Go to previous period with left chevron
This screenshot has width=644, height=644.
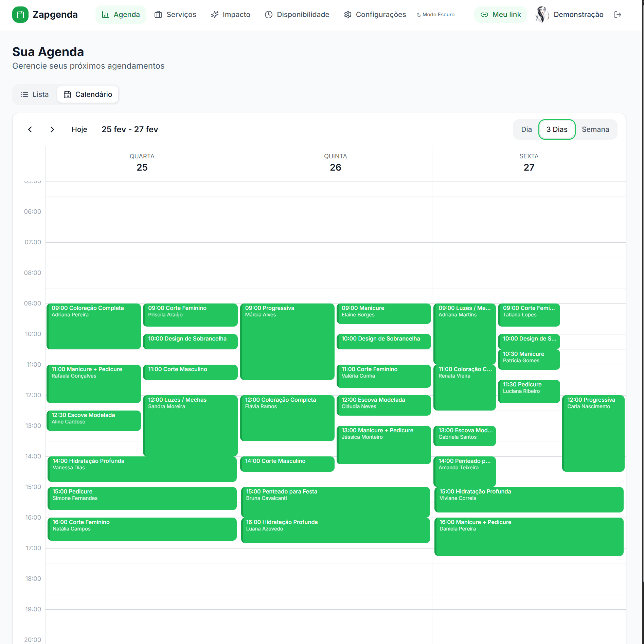tap(30, 129)
